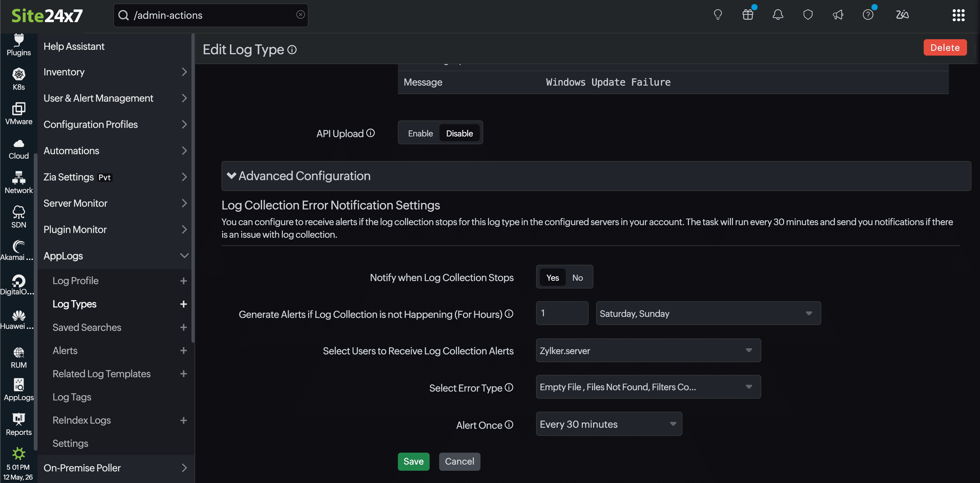
Task: Open Zia Settings menu item
Action: pyautogui.click(x=116, y=177)
